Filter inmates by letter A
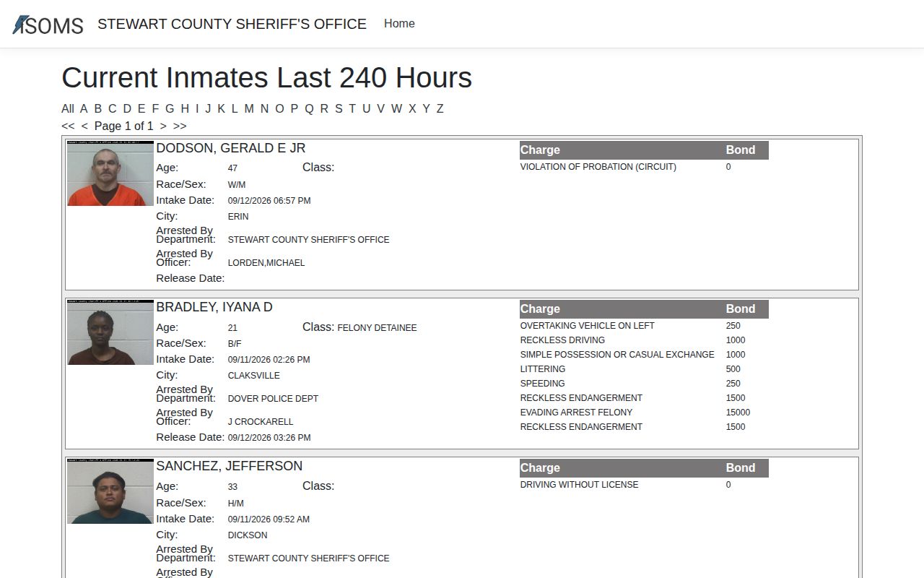Viewport: 924px width, 578px height. click(84, 108)
